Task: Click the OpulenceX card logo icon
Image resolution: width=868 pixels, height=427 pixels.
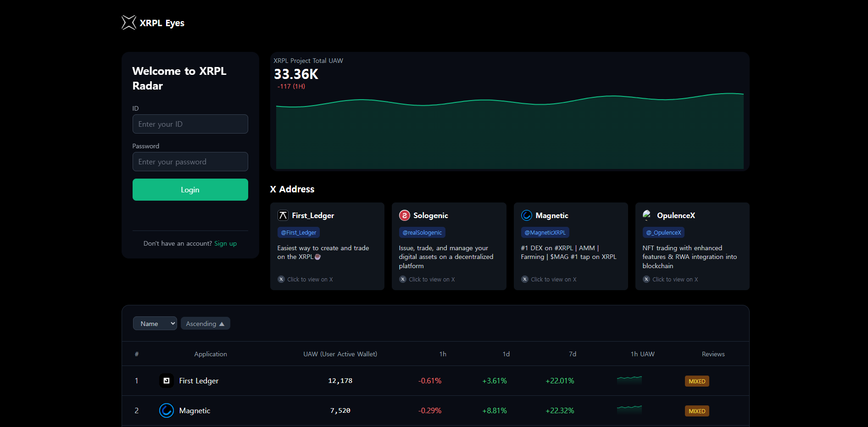Action: point(647,215)
